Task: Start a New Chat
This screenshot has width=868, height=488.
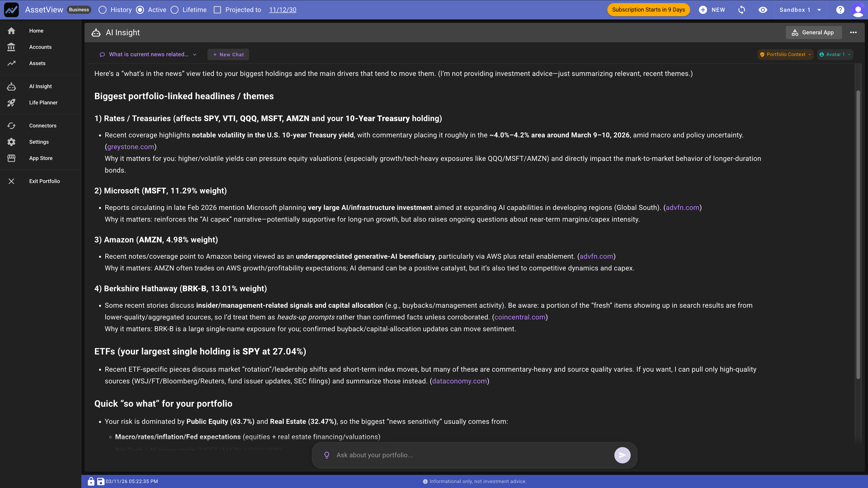Action: pyautogui.click(x=228, y=54)
